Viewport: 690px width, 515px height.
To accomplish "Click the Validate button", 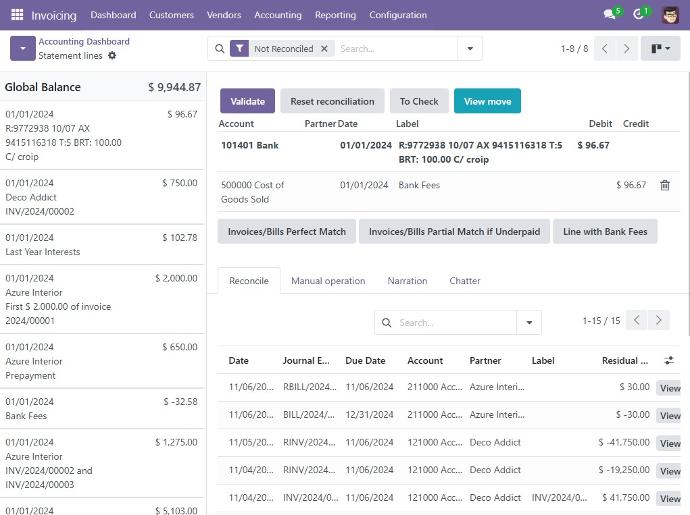I will pos(248,101).
